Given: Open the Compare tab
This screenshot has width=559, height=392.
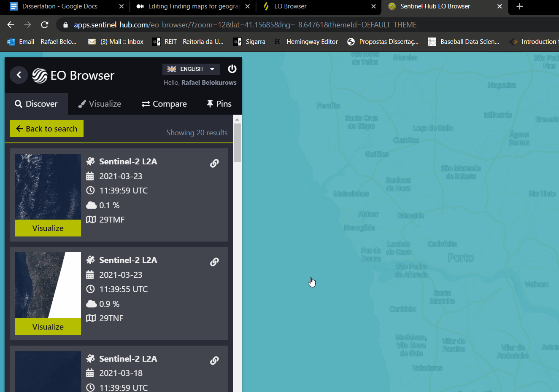Looking at the screenshot, I should click(x=164, y=104).
